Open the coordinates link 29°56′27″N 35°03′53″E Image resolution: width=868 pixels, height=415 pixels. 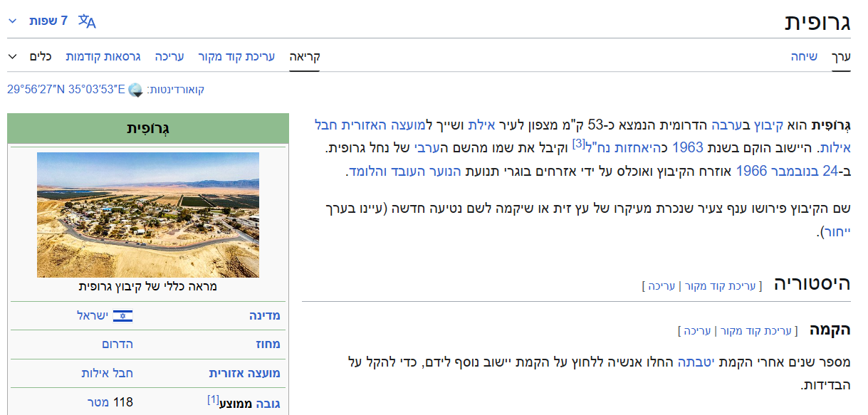point(66,90)
